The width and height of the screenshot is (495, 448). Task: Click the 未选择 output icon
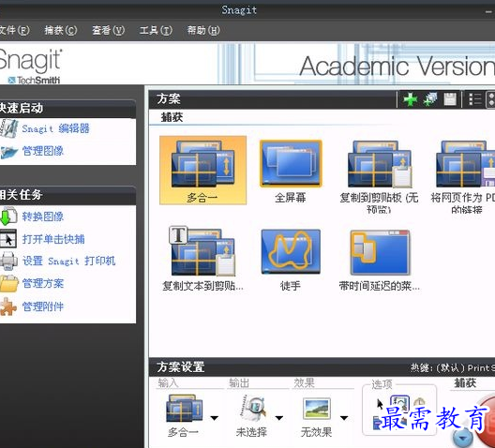253,409
